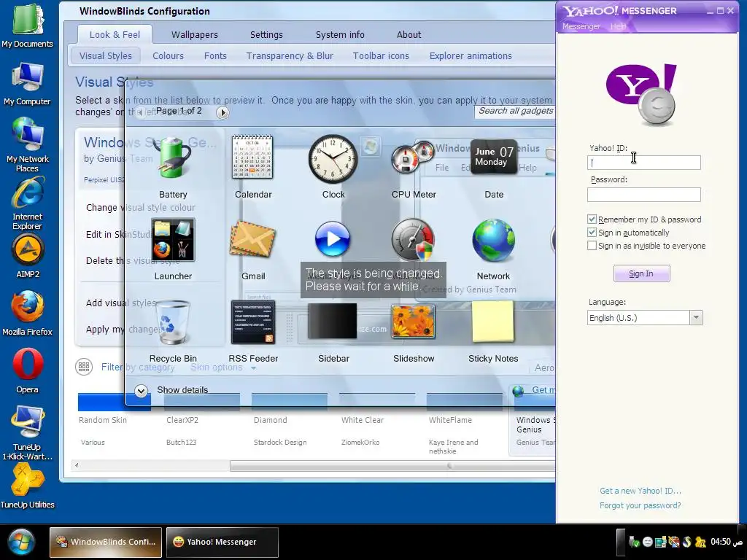Enable Sign in as invisible to everyone
This screenshot has width=747, height=560.
click(x=592, y=246)
